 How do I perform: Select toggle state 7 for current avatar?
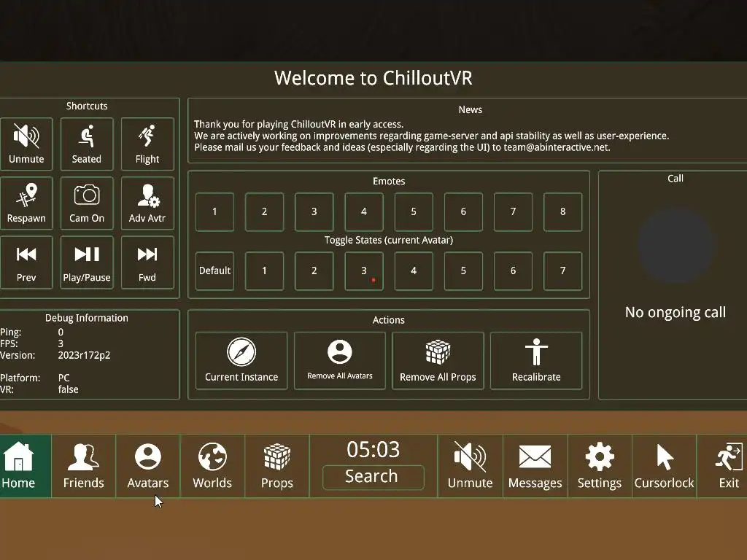[x=562, y=271]
